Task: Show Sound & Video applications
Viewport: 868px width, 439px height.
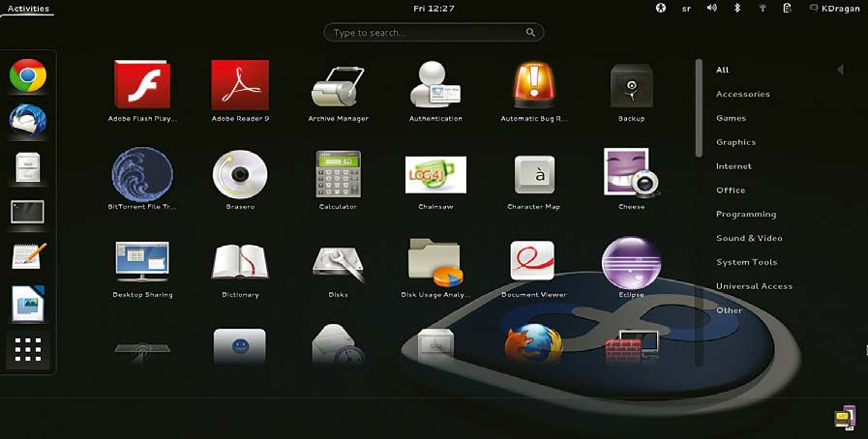Action: pyautogui.click(x=749, y=238)
